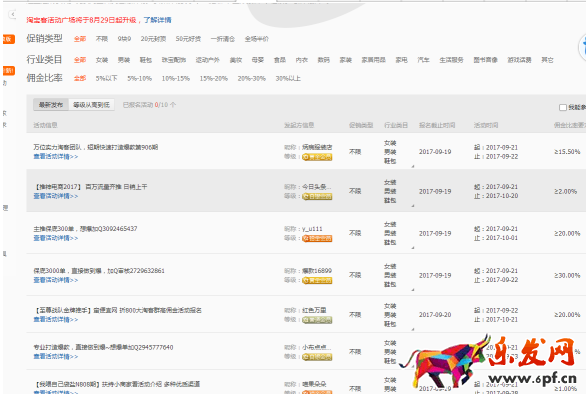Open 查看活动详情 link for 万位实力淘客团队 activity
The image size is (587, 399).
[56, 156]
